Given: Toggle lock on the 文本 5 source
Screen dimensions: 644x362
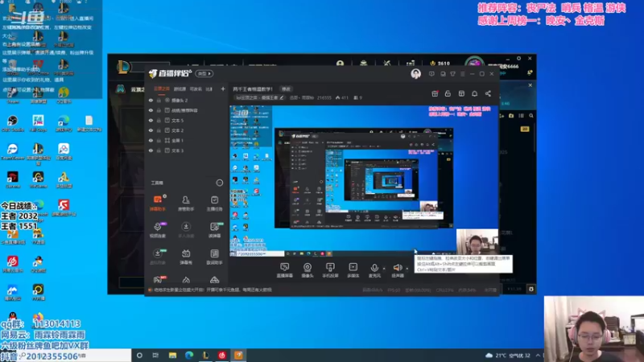Looking at the screenshot, I should point(159,120).
